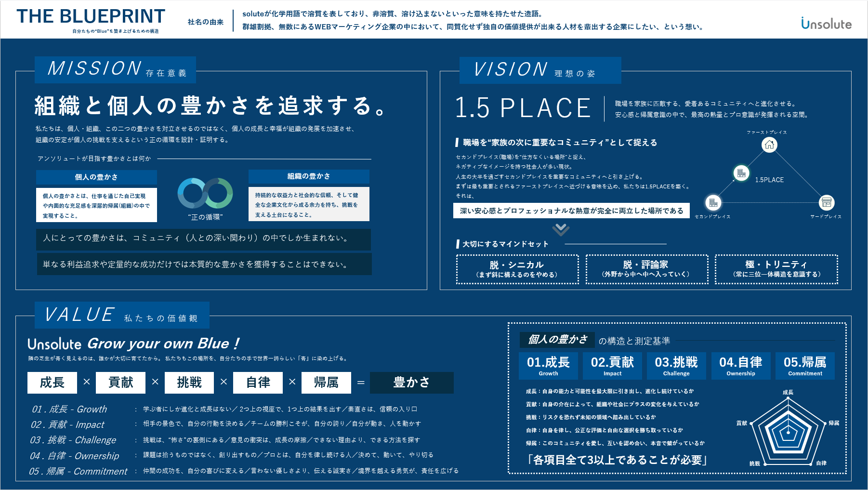This screenshot has width=868, height=490.
Task: Click the row 05 . 帰属 - Commitment
Action: point(244,471)
